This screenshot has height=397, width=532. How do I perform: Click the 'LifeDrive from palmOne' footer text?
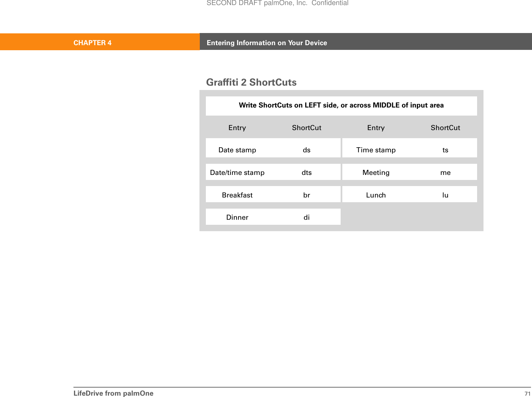(x=114, y=393)
